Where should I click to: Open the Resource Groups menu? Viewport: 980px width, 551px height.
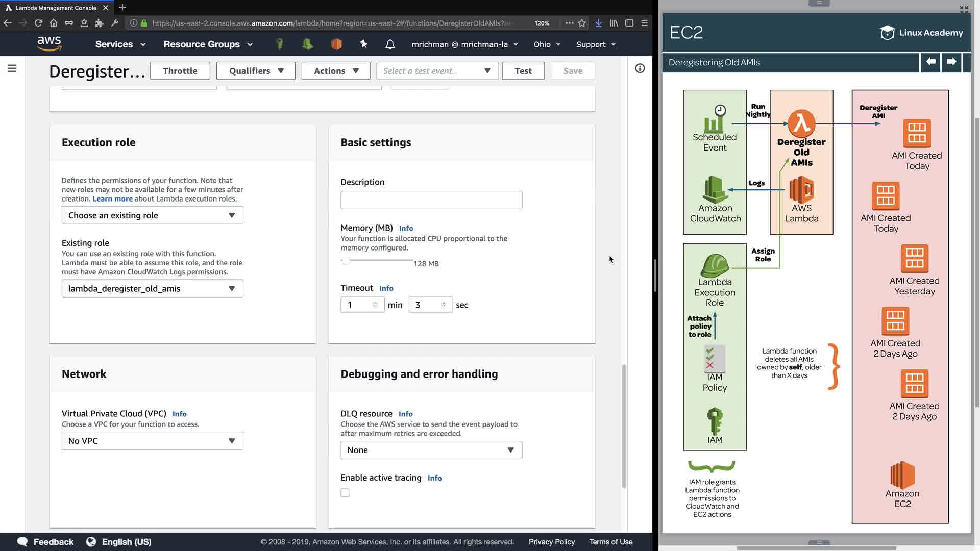[208, 44]
